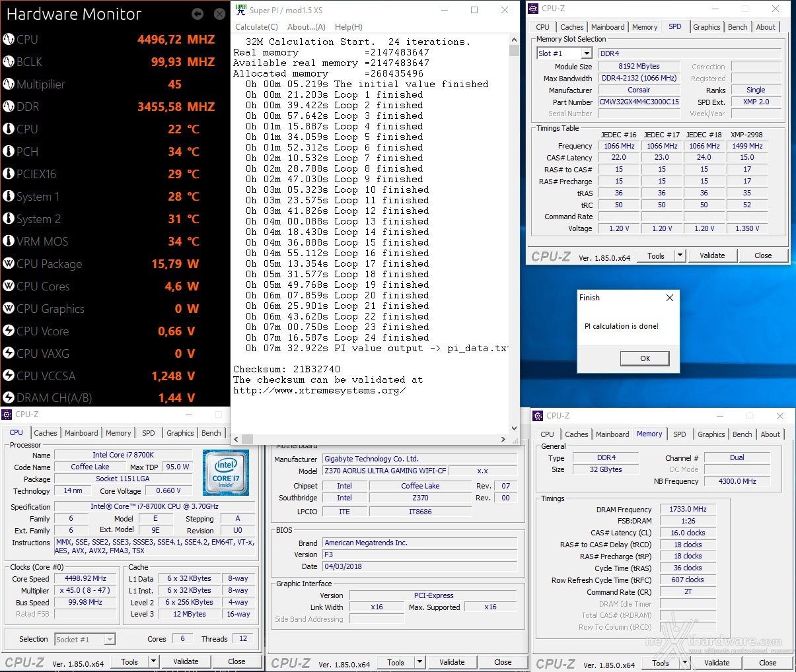Viewport: 796px width, 672px height.
Task: Click the SPD CPU-Z window title icon
Action: point(533,9)
